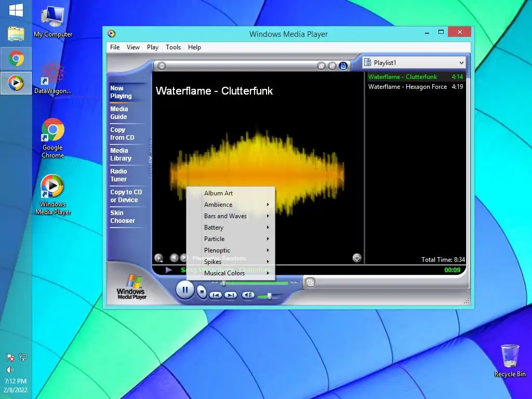Open Copy from CD tab
The width and height of the screenshot is (532, 399).
(x=126, y=134)
